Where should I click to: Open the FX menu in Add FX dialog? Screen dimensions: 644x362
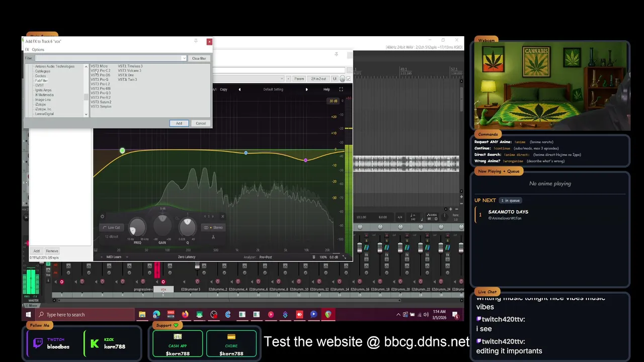(27, 50)
